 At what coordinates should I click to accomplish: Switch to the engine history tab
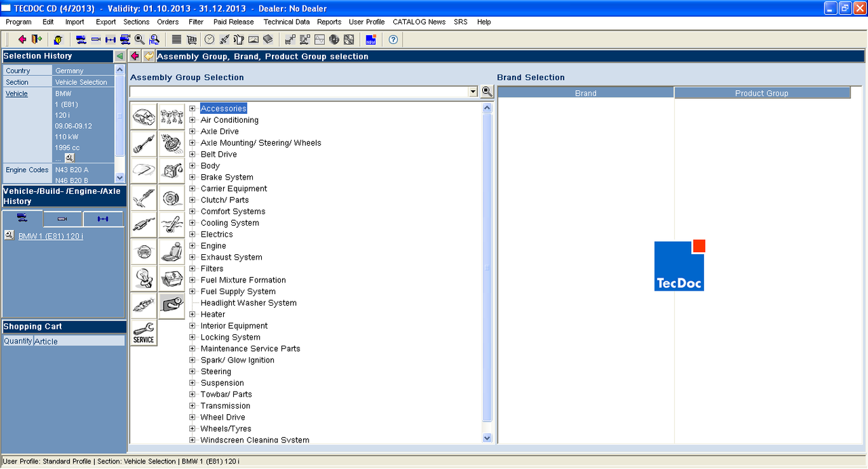(62, 219)
